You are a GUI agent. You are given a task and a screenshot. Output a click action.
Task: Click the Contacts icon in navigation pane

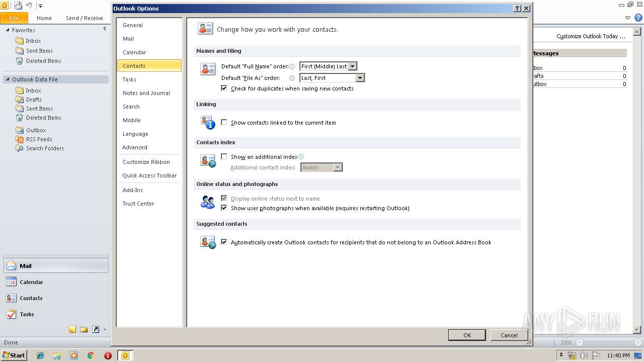pyautogui.click(x=11, y=298)
